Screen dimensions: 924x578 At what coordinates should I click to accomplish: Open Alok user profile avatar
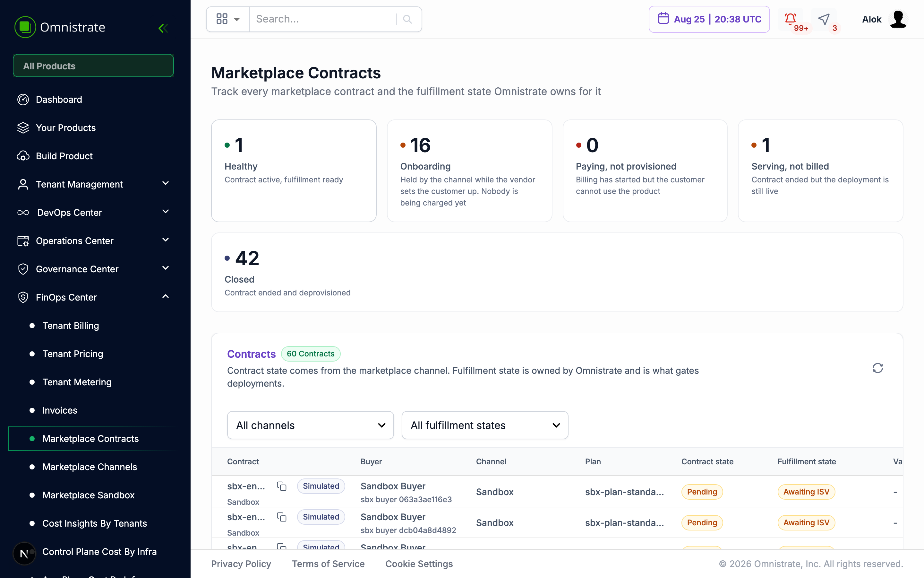click(898, 19)
